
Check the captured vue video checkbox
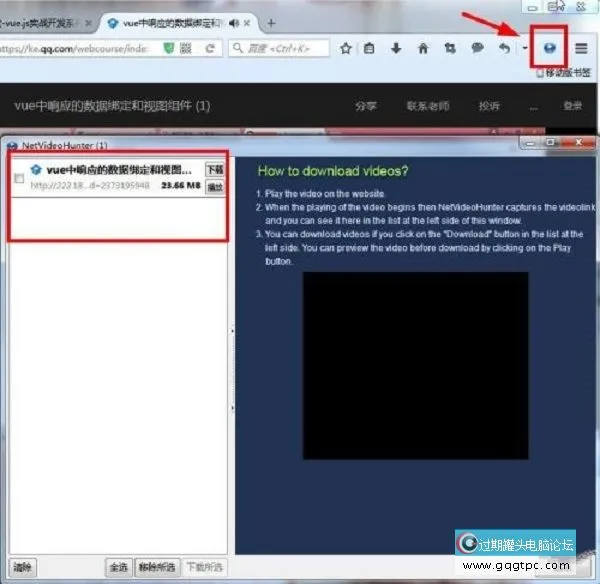tap(20, 177)
